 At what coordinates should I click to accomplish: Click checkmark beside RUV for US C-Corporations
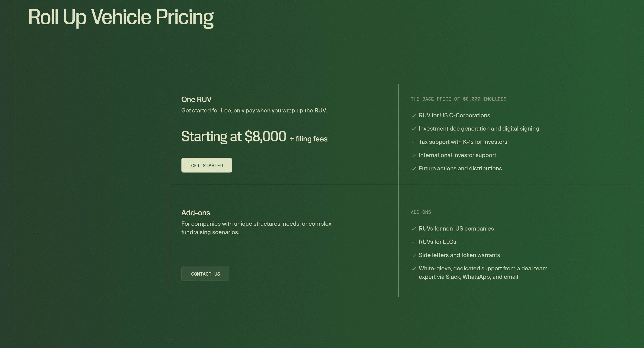click(414, 115)
